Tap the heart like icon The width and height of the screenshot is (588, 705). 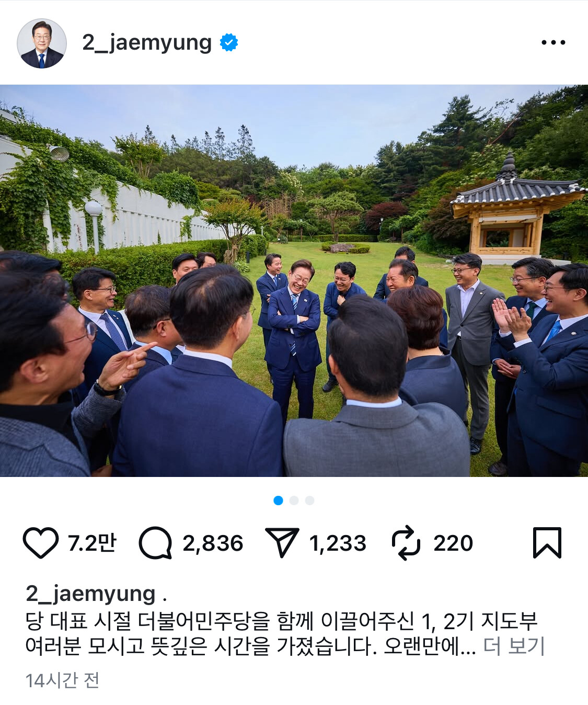41,543
